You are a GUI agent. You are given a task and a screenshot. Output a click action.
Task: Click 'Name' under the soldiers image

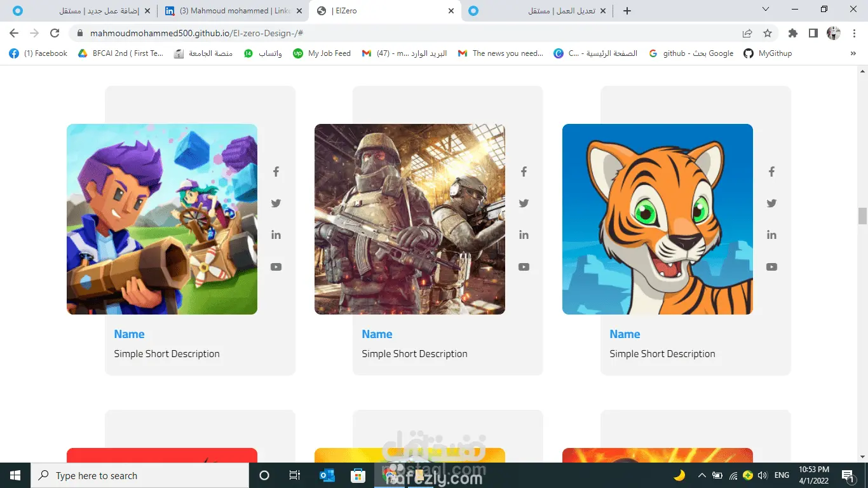377,334
